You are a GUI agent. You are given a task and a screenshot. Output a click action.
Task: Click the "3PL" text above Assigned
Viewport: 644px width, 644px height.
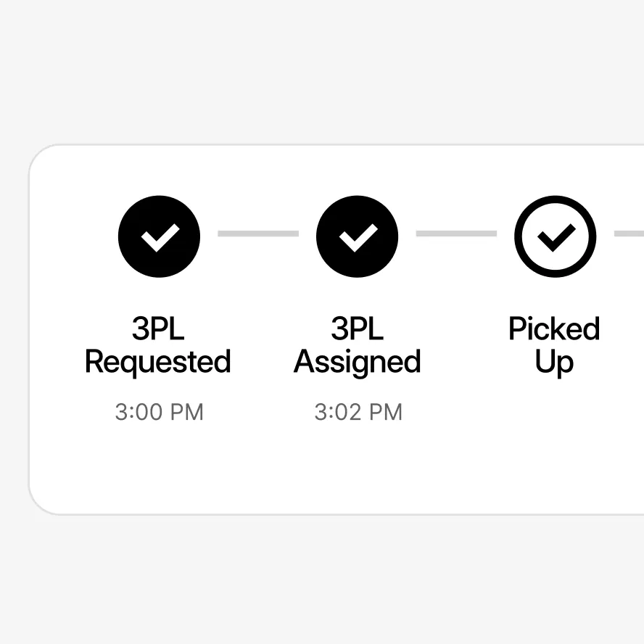357,329
